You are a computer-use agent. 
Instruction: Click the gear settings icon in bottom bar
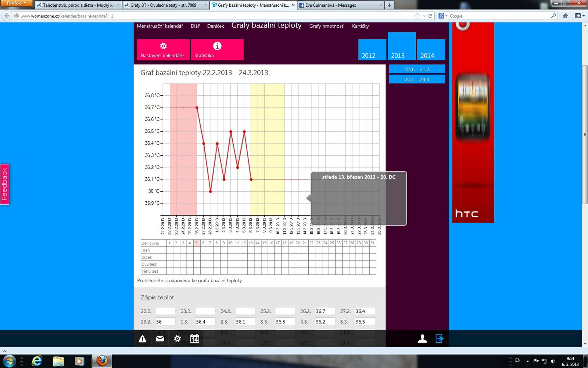[x=178, y=339]
